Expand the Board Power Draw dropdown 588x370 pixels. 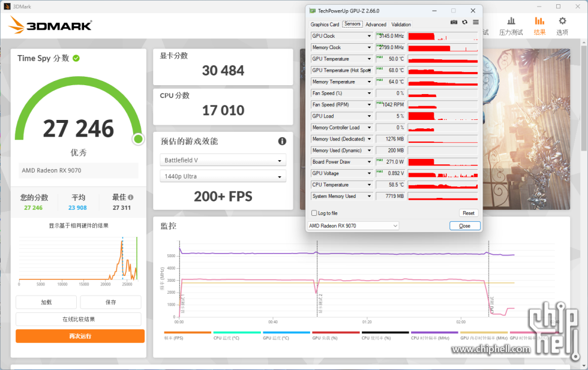click(369, 162)
